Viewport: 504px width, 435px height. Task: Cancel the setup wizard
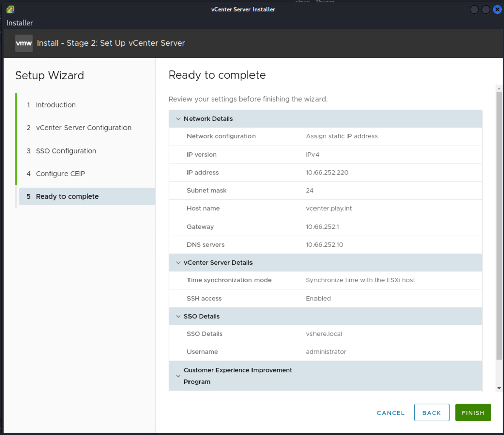coord(391,413)
